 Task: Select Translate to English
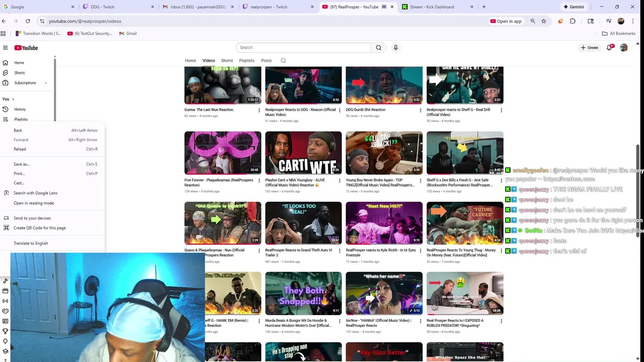click(53, 243)
